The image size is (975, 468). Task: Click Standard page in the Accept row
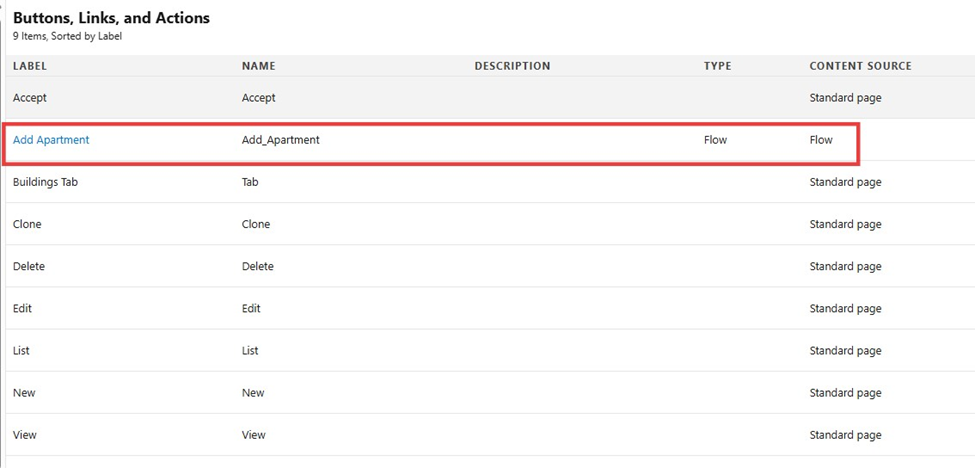point(845,98)
